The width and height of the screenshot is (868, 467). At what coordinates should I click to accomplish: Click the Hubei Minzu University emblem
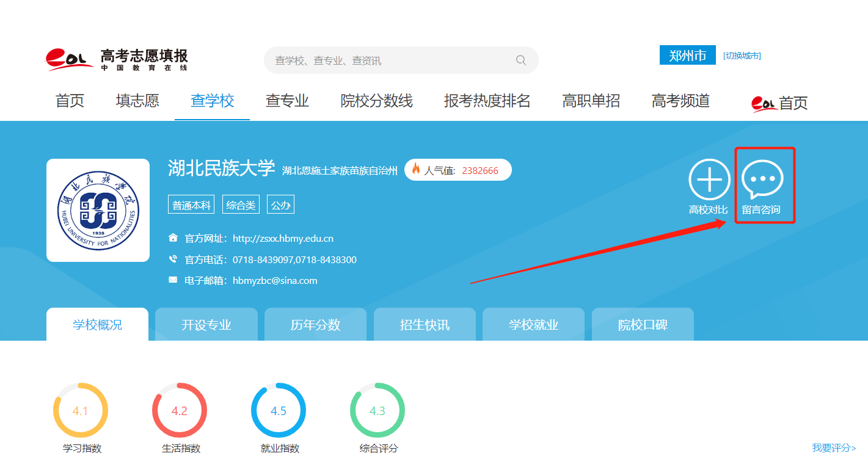(x=98, y=210)
